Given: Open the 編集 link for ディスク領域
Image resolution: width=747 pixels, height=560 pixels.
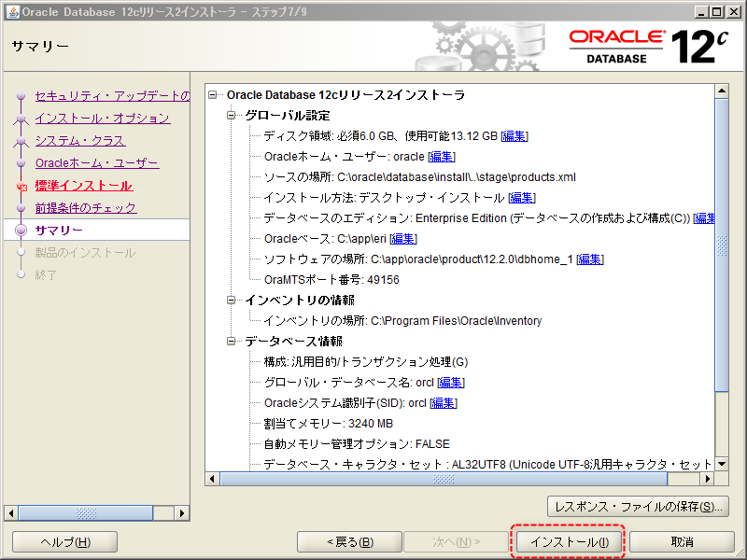Looking at the screenshot, I should point(514,134).
